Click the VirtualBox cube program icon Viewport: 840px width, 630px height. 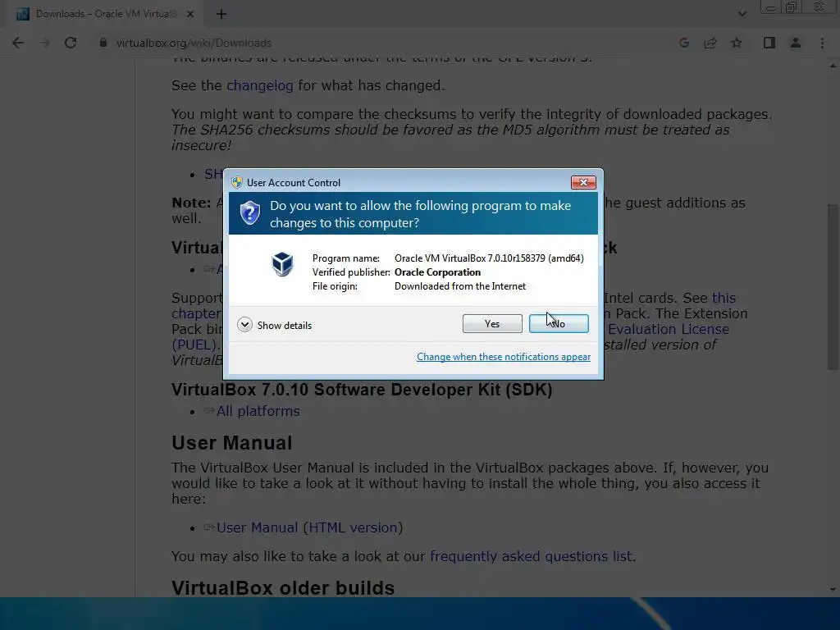click(282, 264)
